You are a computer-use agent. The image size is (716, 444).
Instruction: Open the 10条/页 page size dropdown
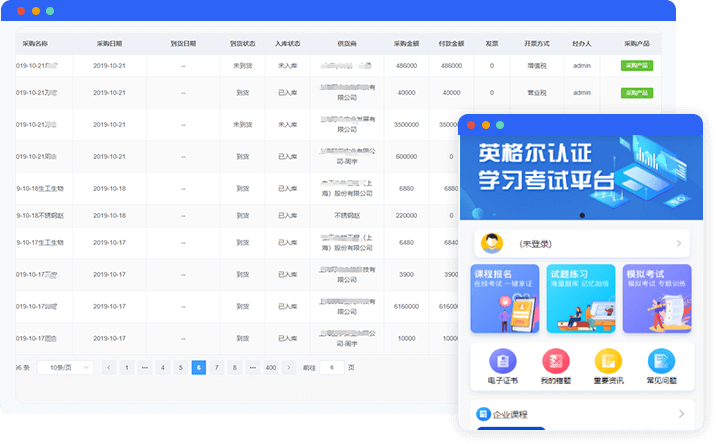66,368
